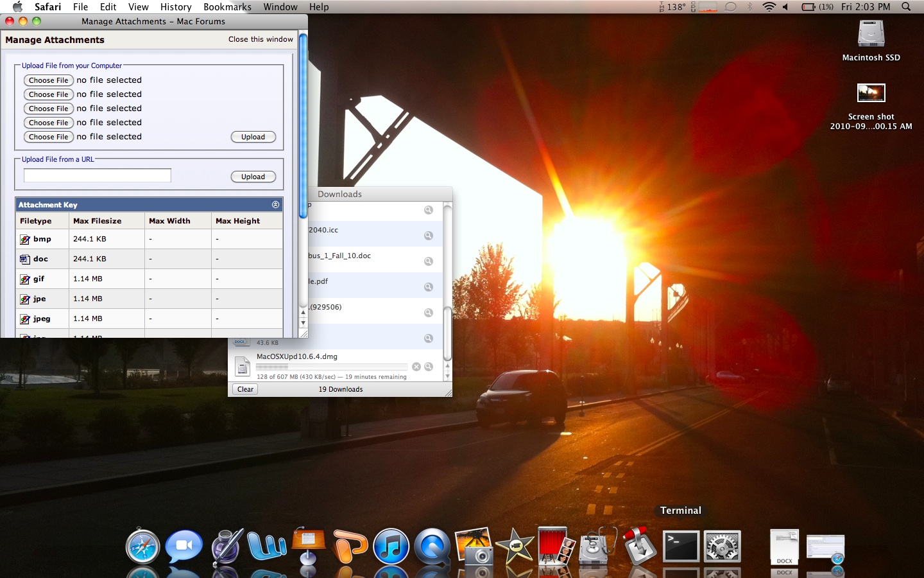Select the Screen shot file on desktop
Image resolution: width=924 pixels, height=578 pixels.
[x=871, y=93]
